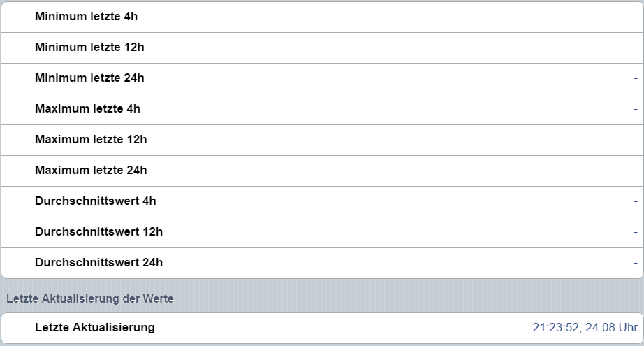Image resolution: width=644 pixels, height=346 pixels.
Task: Click the timestamp '21:23:52, 24.08 Uhr'
Action: pos(585,327)
